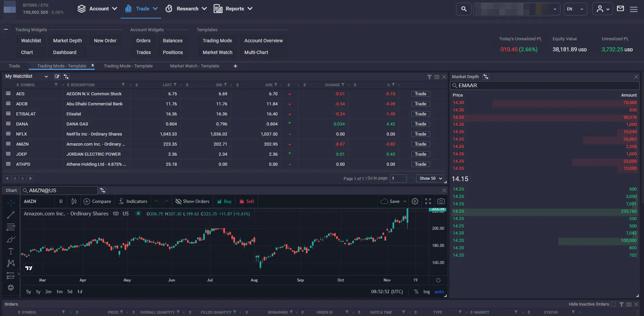This screenshot has width=644, height=316.
Task: Toggle chart fullscreen mode
Action: 428,201
